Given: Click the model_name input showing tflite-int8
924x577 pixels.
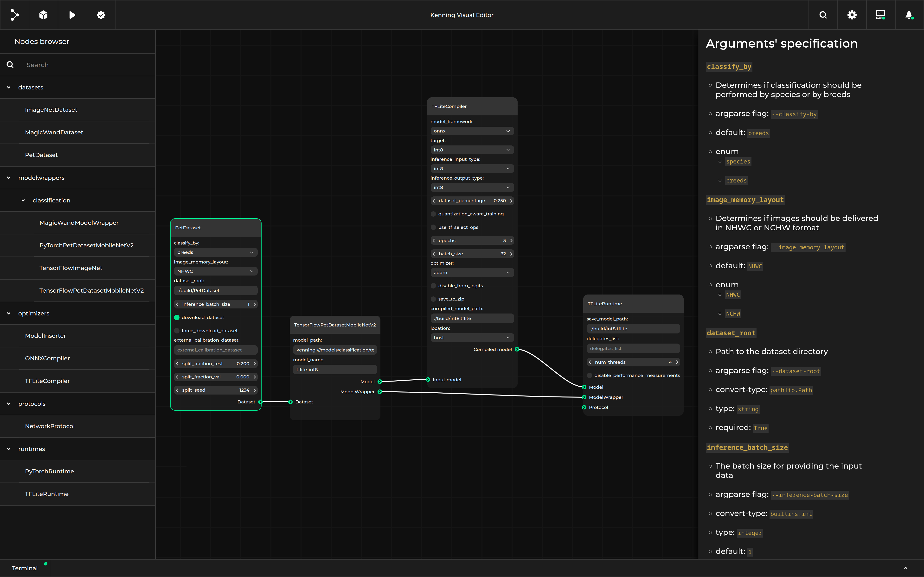Looking at the screenshot, I should [335, 370].
